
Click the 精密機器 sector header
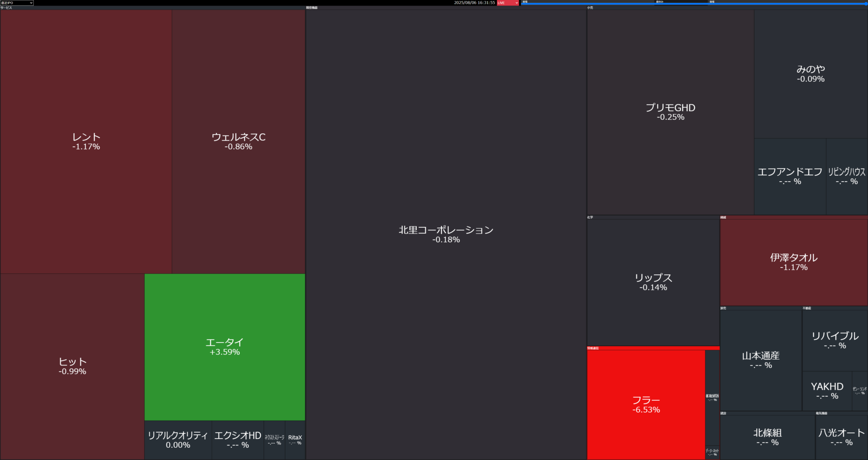tap(446, 8)
